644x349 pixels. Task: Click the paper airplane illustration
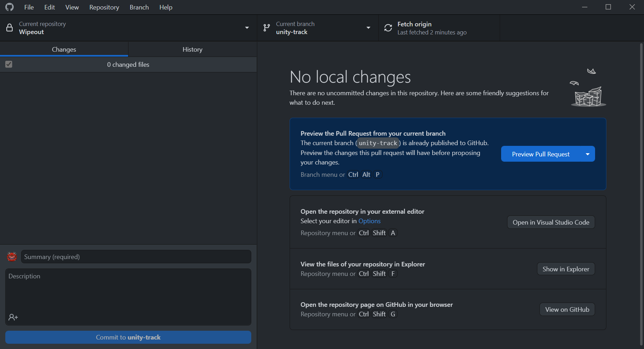coord(592,71)
